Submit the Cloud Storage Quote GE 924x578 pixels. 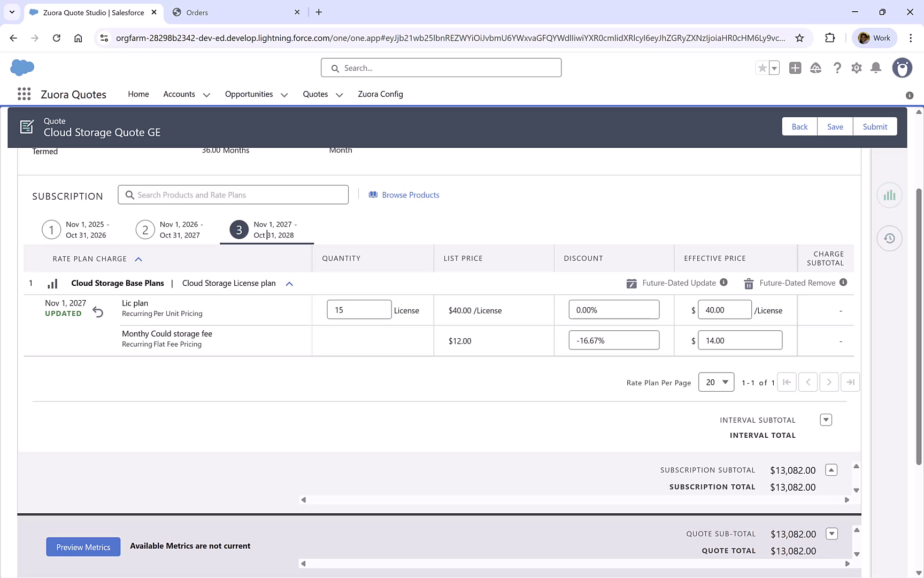pos(875,126)
